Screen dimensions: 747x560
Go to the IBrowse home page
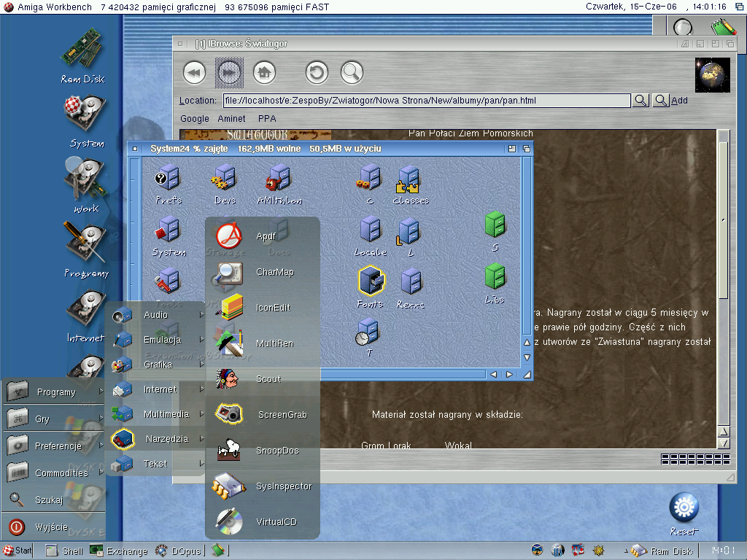[264, 73]
